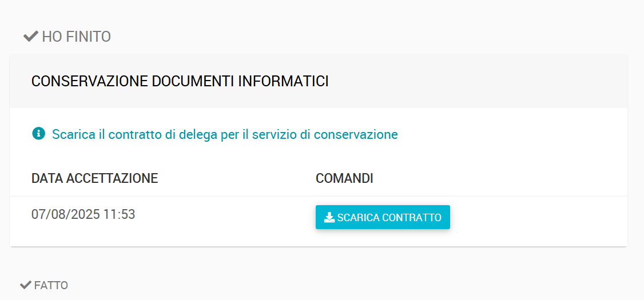The height and width of the screenshot is (300, 644).
Task: Click the checkmark icon beside FATTO
Action: click(26, 285)
